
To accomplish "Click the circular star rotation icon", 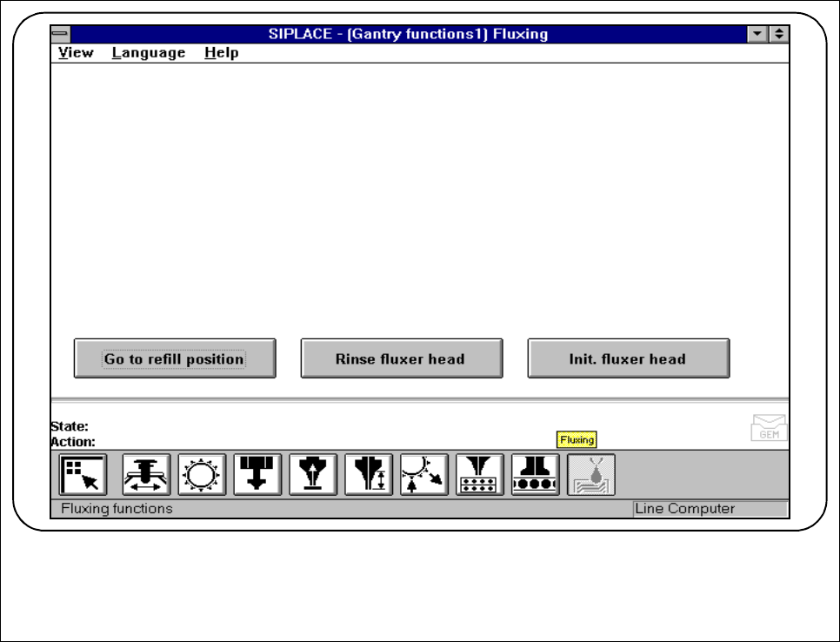I will 202,475.
